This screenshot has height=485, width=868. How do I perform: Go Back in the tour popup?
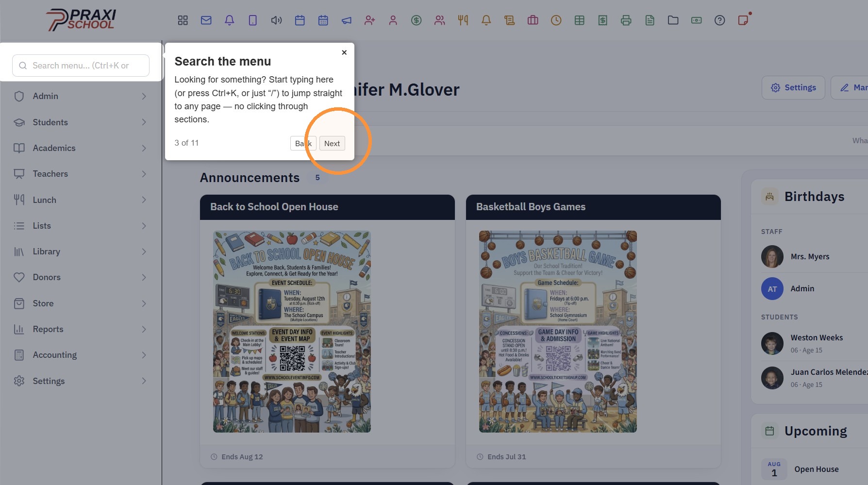303,143
